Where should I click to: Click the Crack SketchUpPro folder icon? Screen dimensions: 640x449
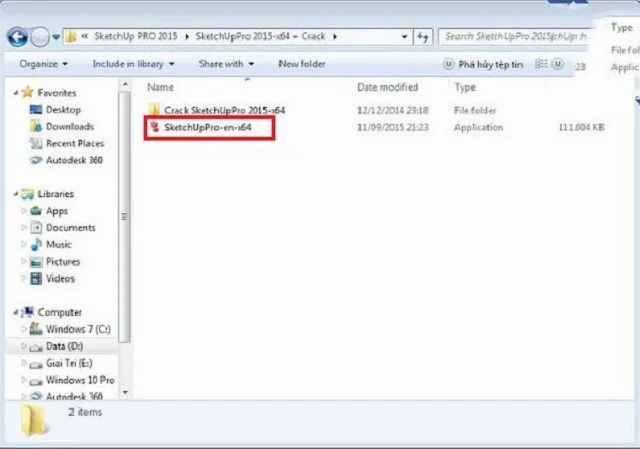154,109
